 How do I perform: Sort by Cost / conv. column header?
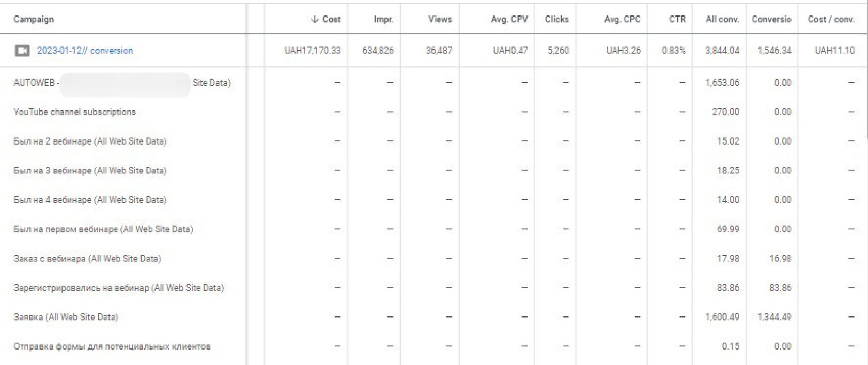(831, 19)
